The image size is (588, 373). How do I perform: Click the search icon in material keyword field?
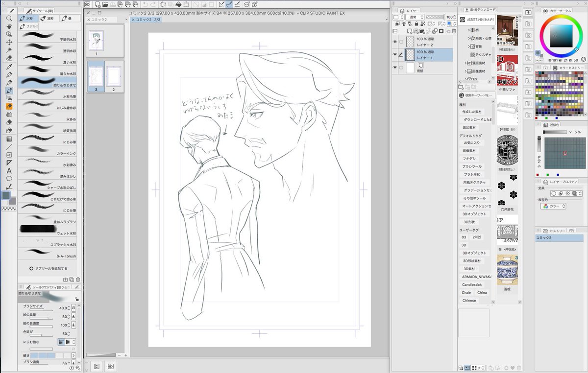(x=462, y=95)
